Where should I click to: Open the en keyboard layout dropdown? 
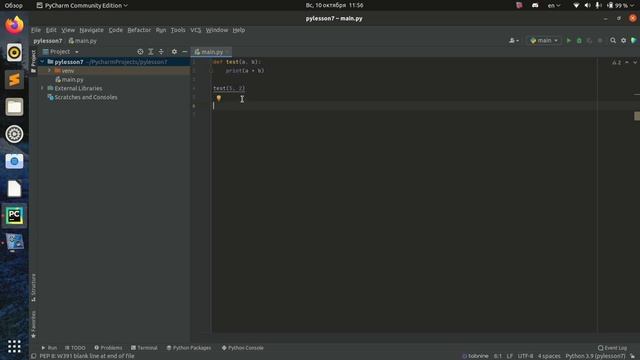click(554, 5)
